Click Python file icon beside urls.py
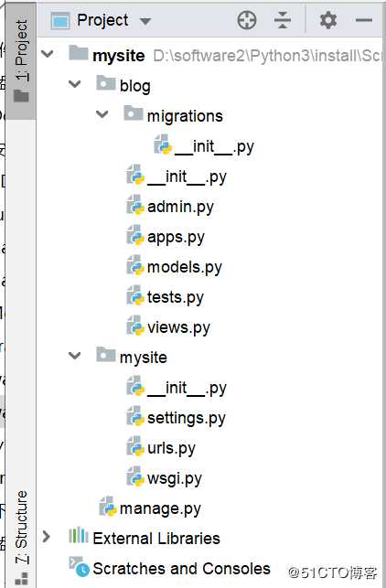Viewport: 386px width, 588px height. [x=135, y=446]
